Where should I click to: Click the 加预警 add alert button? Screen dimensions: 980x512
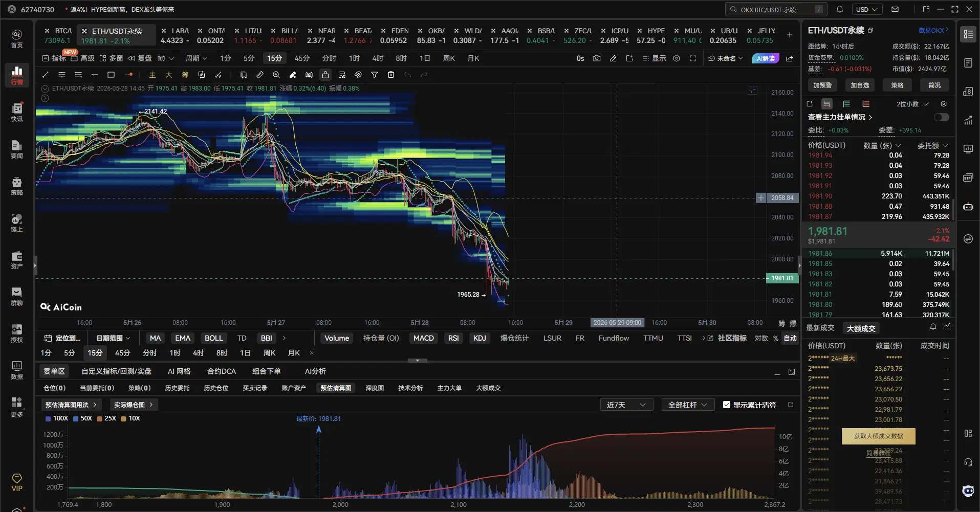822,85
